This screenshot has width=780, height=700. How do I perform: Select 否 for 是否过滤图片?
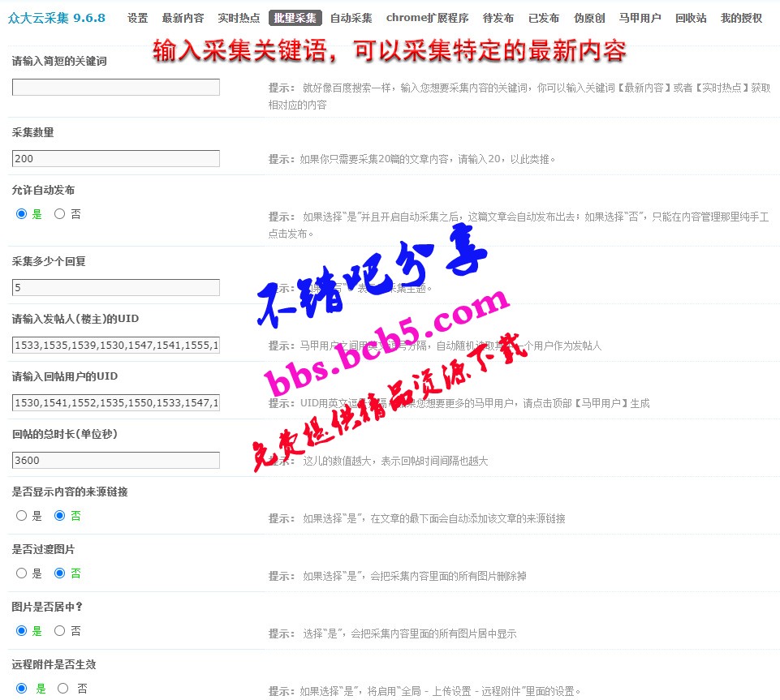[60, 573]
